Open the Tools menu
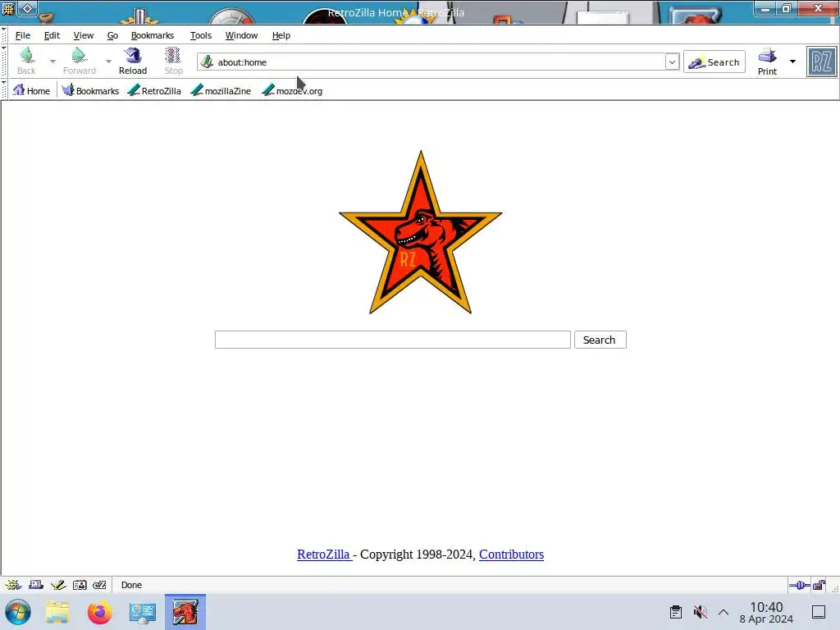The image size is (840, 630). (201, 35)
